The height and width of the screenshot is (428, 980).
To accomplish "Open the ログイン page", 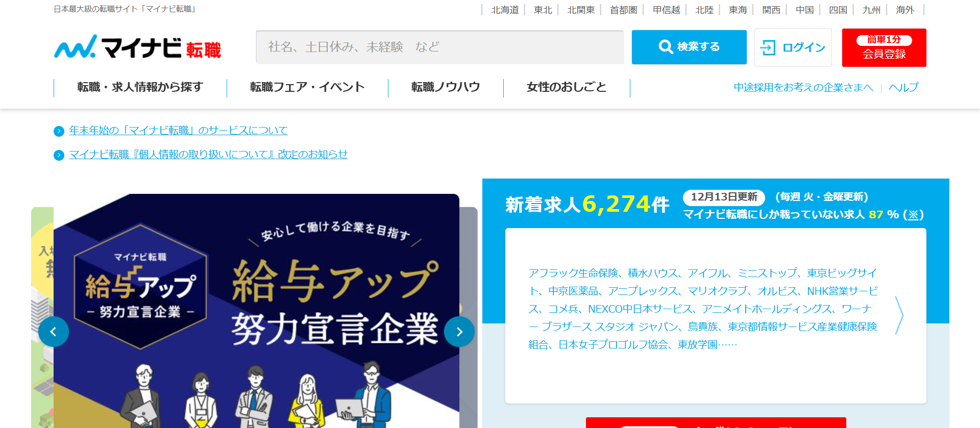I will (x=793, y=47).
